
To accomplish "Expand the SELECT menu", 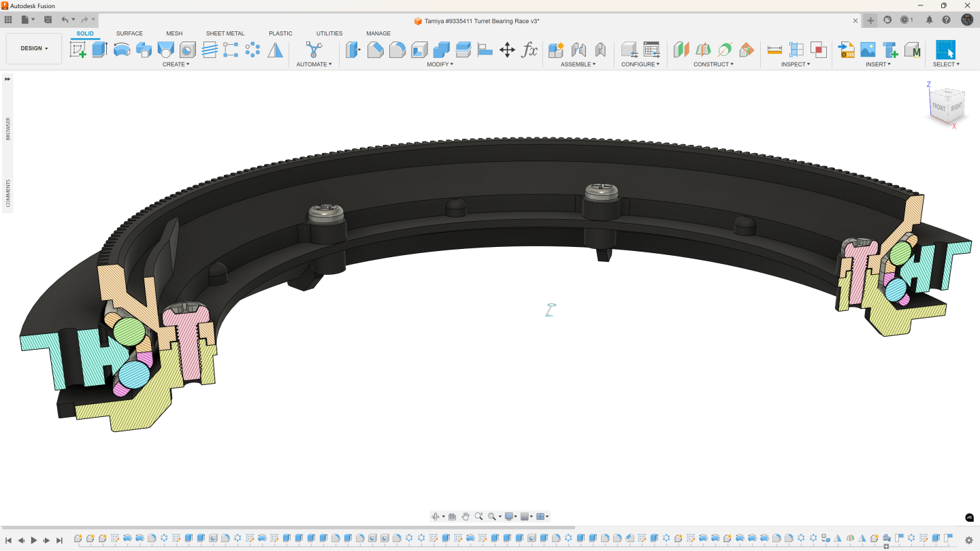I will click(946, 65).
